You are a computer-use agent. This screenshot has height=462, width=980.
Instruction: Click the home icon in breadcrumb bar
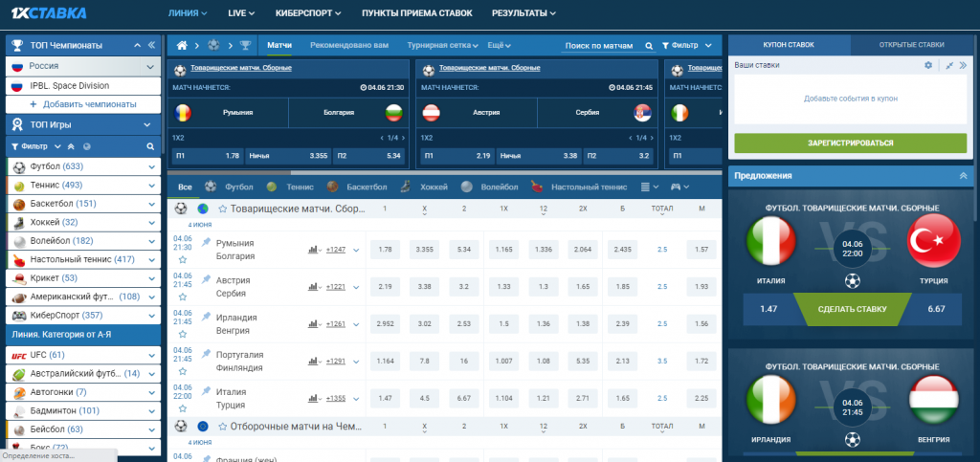(182, 46)
